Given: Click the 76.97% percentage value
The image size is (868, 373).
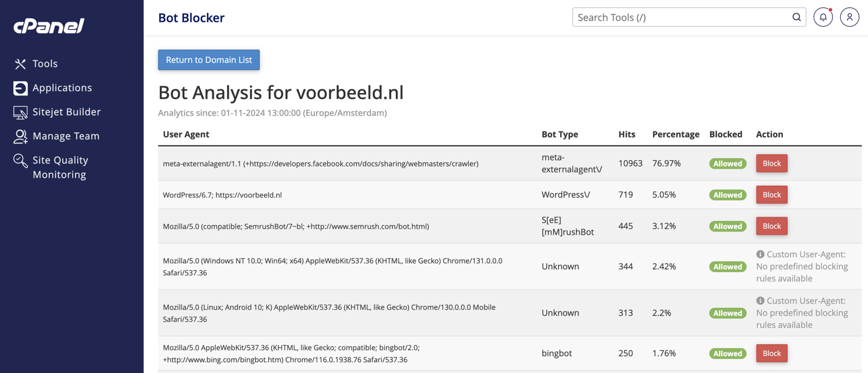Looking at the screenshot, I should [667, 164].
